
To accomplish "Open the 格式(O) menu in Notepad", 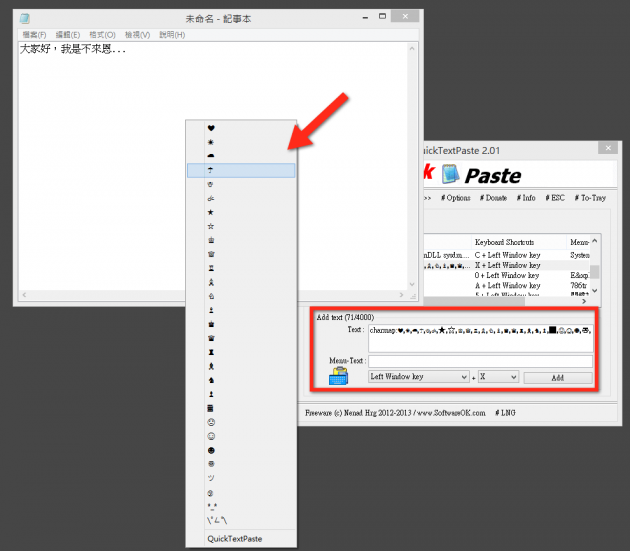I will (101, 35).
